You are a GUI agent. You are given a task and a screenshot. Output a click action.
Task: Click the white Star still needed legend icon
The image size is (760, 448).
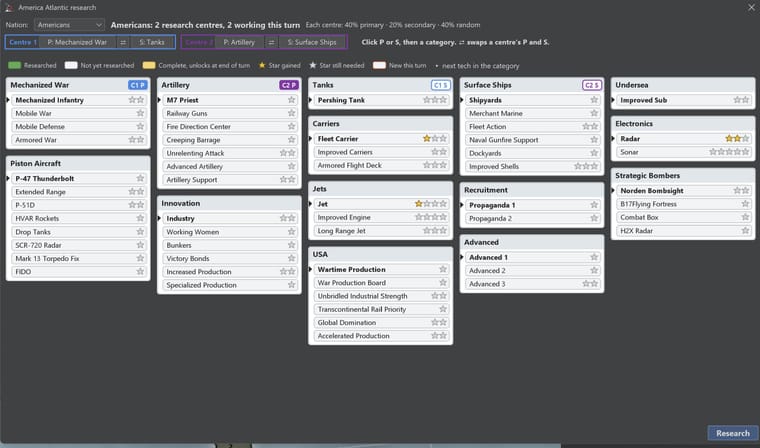313,65
